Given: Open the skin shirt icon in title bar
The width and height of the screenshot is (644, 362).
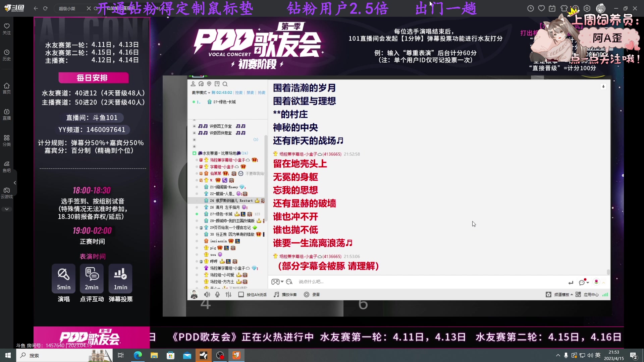Looking at the screenshot, I should [x=564, y=8].
